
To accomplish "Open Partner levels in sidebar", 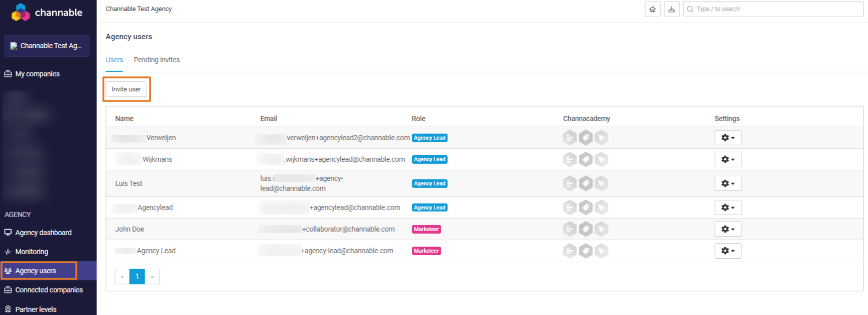I will click(36, 309).
